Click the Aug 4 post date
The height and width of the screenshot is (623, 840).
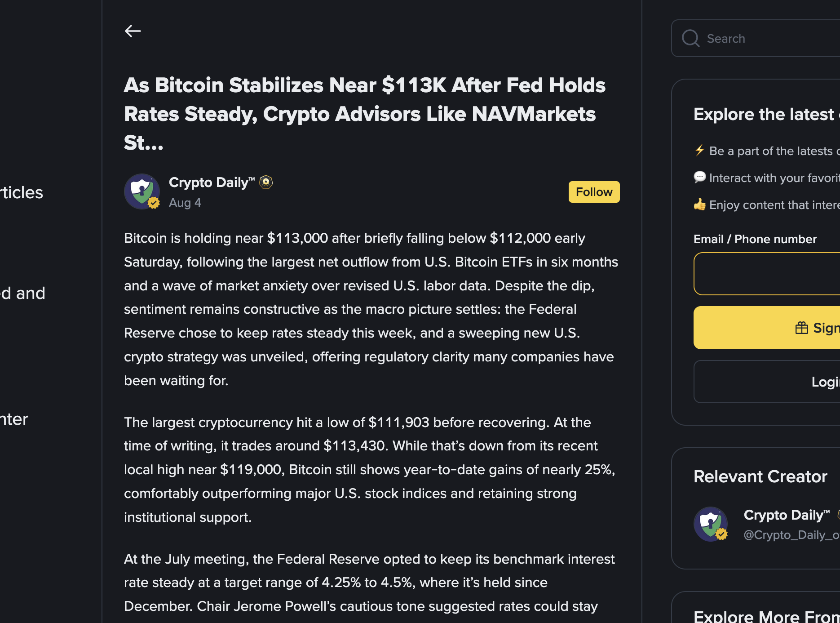[x=185, y=203]
